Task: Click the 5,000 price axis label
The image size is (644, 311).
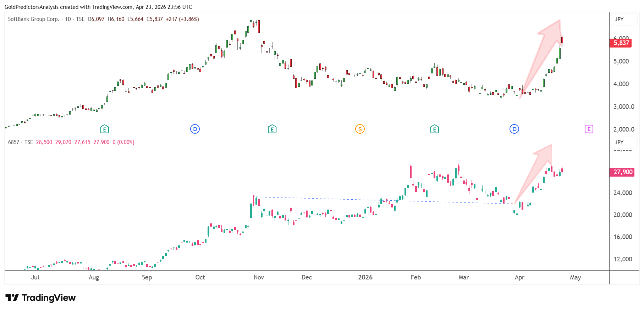Action: coord(621,61)
